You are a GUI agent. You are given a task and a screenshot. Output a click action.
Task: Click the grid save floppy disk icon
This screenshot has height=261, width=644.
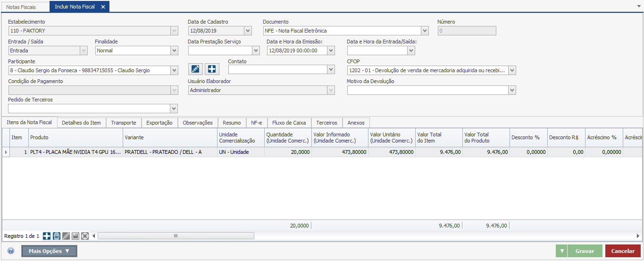(x=75, y=236)
